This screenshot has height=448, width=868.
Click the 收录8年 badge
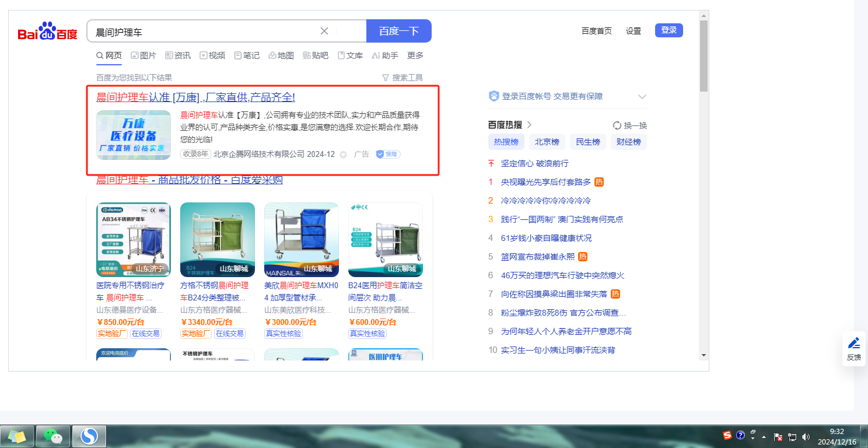(x=195, y=154)
